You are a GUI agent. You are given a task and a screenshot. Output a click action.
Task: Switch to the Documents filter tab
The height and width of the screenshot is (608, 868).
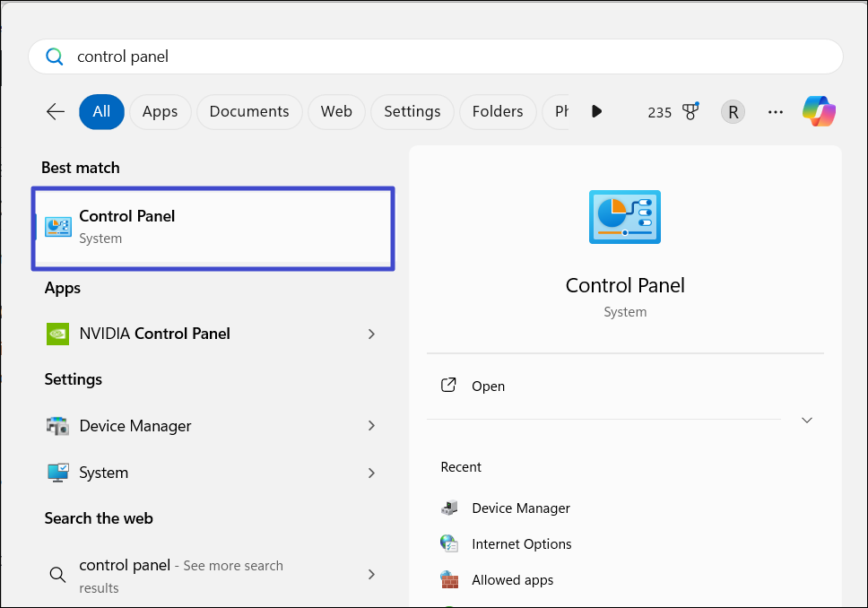(x=249, y=111)
